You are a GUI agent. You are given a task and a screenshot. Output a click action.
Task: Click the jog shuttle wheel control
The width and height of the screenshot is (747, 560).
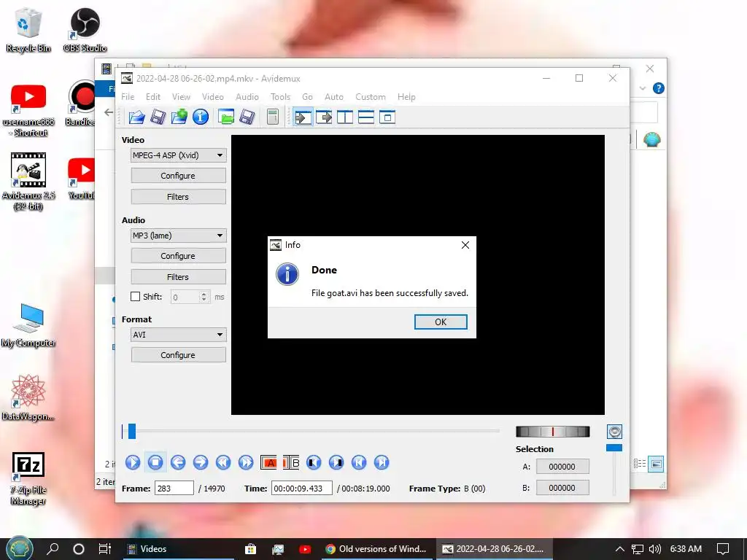pos(553,432)
